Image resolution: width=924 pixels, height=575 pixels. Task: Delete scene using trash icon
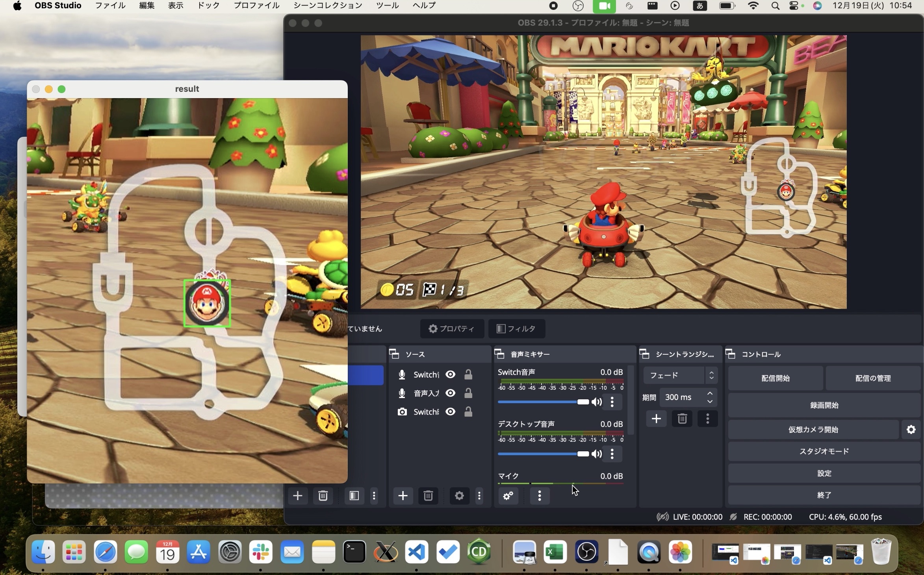point(323,496)
